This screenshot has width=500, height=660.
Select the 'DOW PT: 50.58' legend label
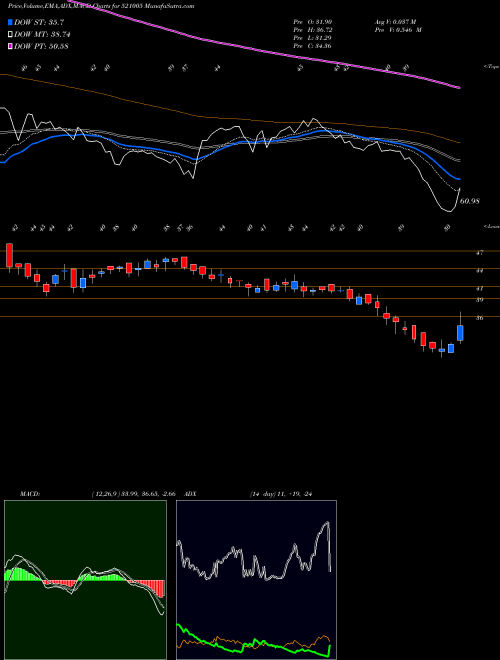pyautogui.click(x=41, y=47)
